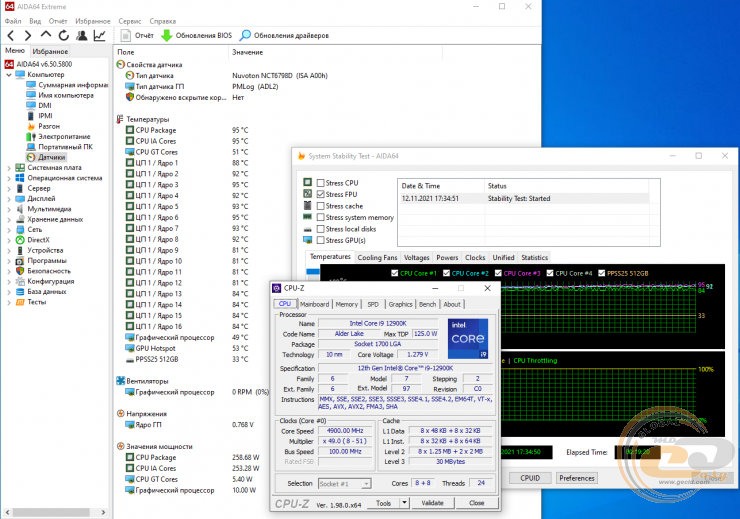740x519 pixels.
Task: Toggle the PPSS25 512GB graph checkbox
Action: 602,273
